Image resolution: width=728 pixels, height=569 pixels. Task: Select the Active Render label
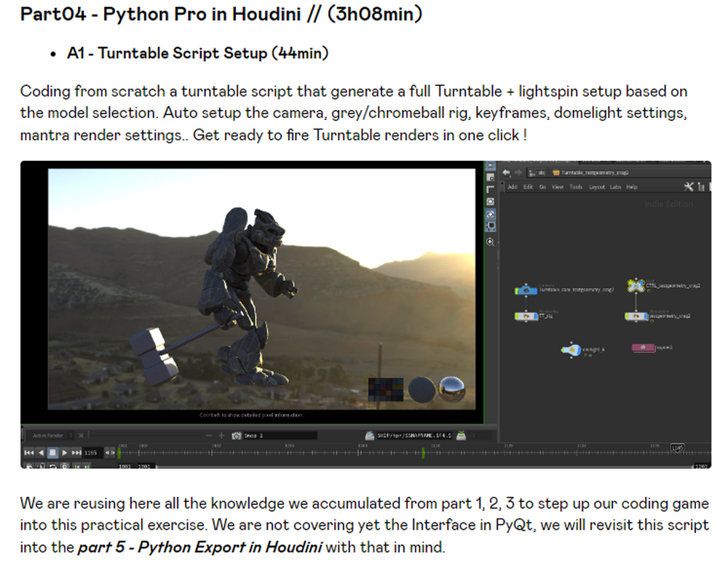click(48, 435)
